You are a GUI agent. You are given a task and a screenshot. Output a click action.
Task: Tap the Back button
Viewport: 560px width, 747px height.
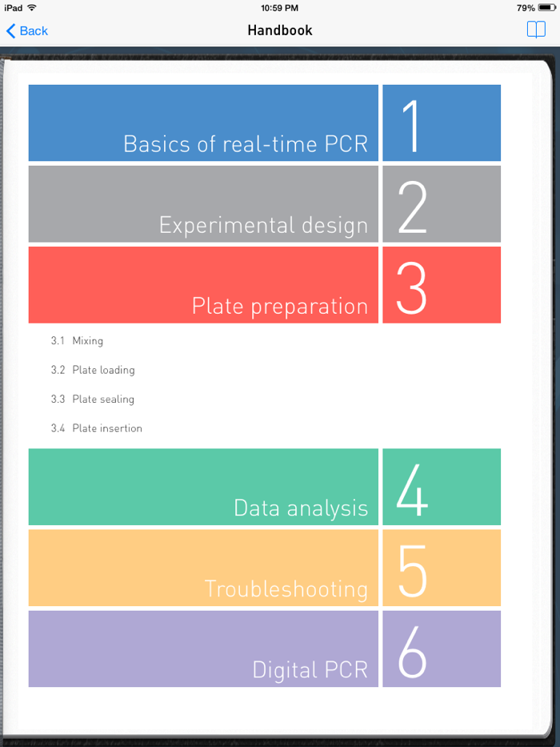tap(26, 30)
